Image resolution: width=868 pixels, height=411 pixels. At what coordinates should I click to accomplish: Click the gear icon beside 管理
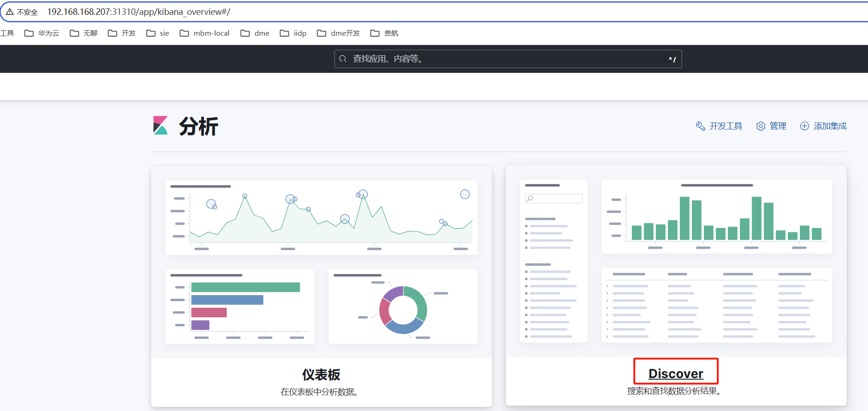click(760, 126)
